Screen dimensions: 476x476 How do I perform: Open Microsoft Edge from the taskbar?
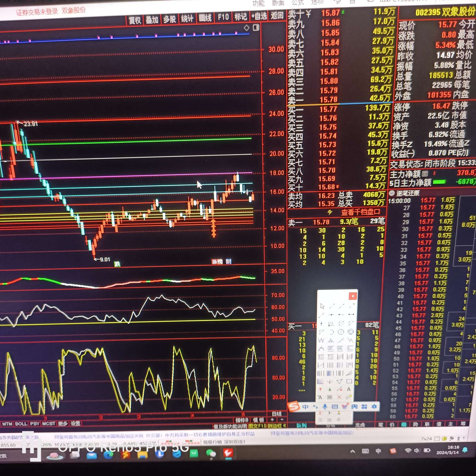point(108,455)
